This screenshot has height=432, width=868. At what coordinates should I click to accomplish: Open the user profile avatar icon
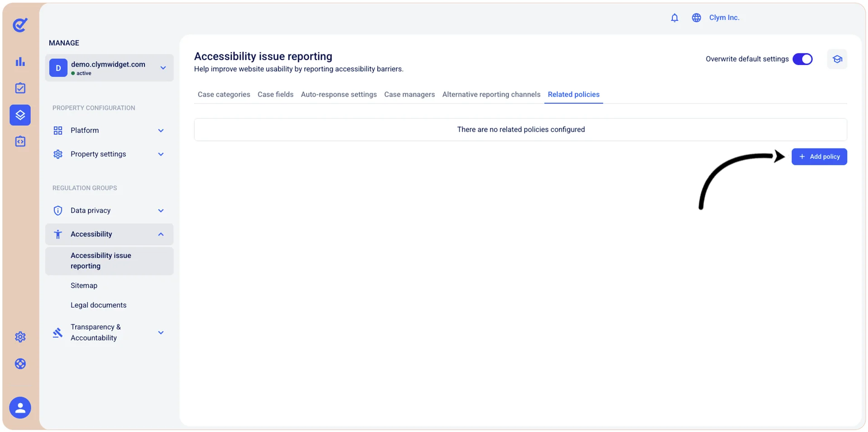[20, 408]
